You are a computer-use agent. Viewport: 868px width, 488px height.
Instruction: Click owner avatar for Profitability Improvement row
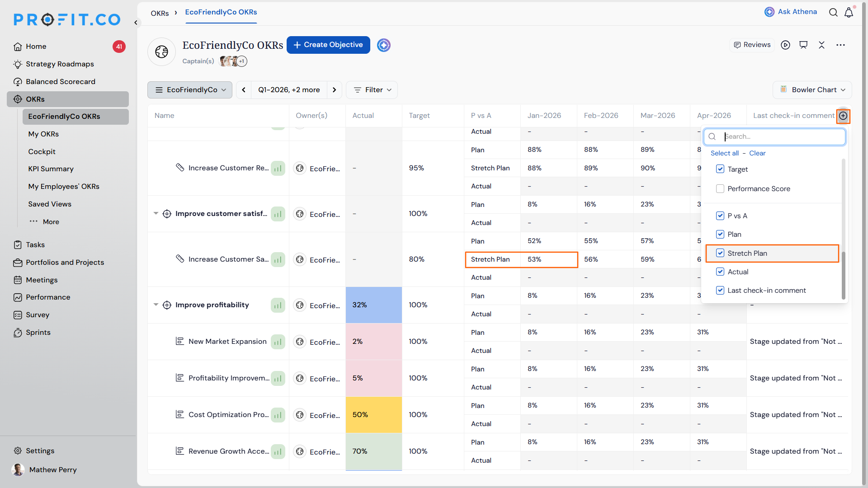[x=300, y=379]
